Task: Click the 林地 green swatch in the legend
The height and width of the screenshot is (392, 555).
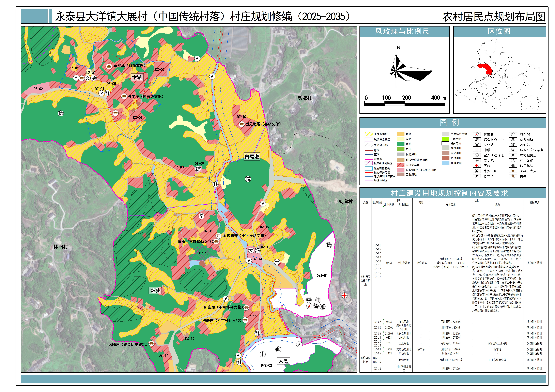Action: (400, 144)
